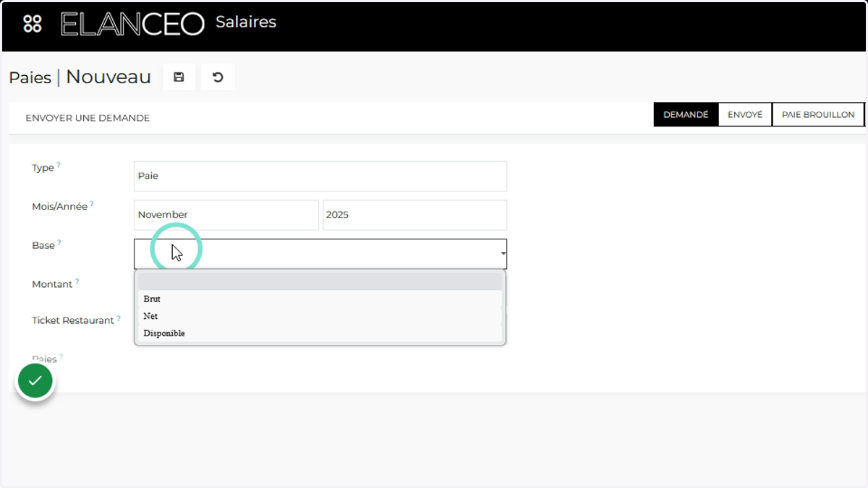This screenshot has height=488, width=868.
Task: Open the Salaires module menu
Action: tap(246, 22)
